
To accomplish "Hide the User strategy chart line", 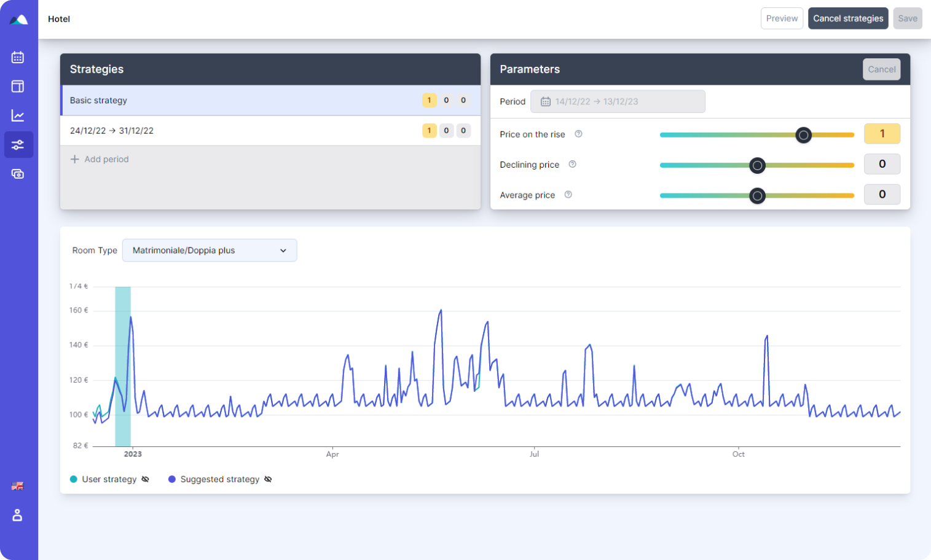I will click(145, 480).
